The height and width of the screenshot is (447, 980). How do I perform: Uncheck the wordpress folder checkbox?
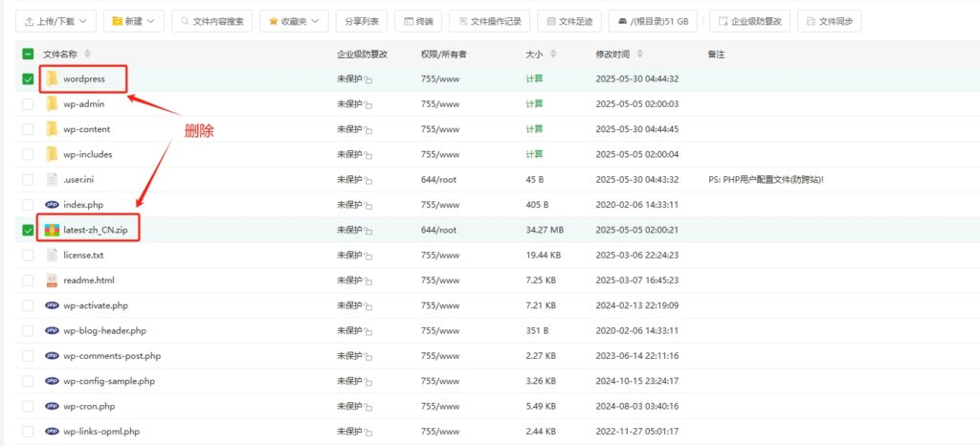28,78
